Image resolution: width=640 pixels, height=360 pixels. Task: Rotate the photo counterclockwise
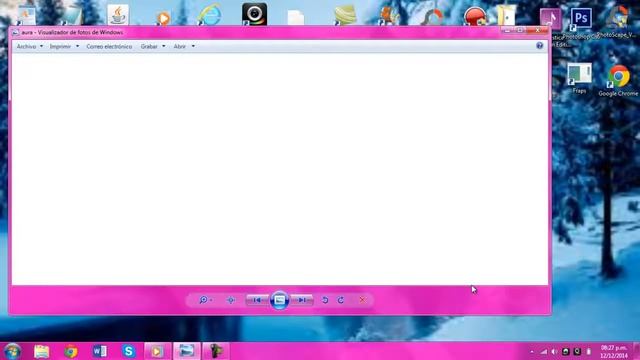tap(325, 300)
